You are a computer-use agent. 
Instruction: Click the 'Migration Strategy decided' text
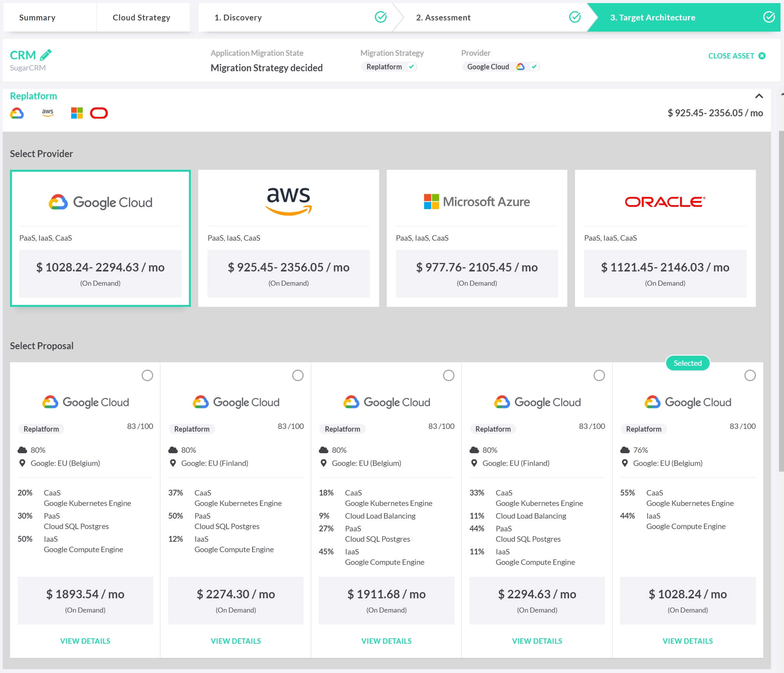(266, 68)
